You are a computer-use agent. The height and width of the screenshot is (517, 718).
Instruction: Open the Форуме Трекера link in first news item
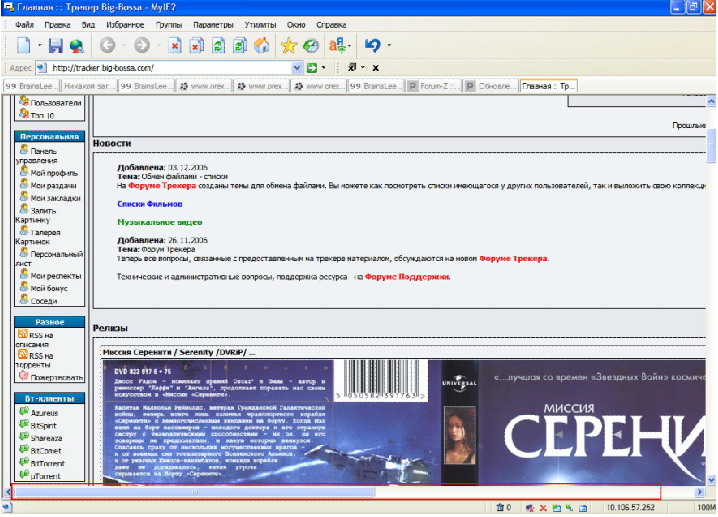(162, 186)
